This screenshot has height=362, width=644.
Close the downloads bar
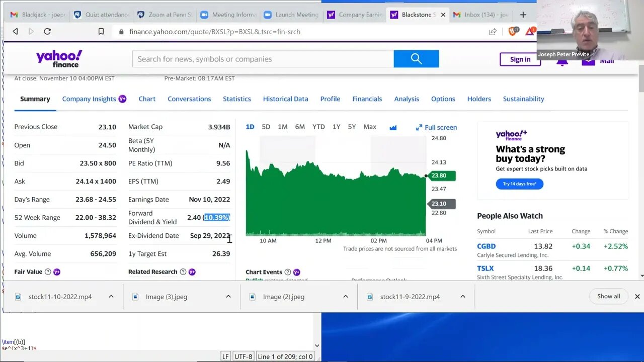637,297
